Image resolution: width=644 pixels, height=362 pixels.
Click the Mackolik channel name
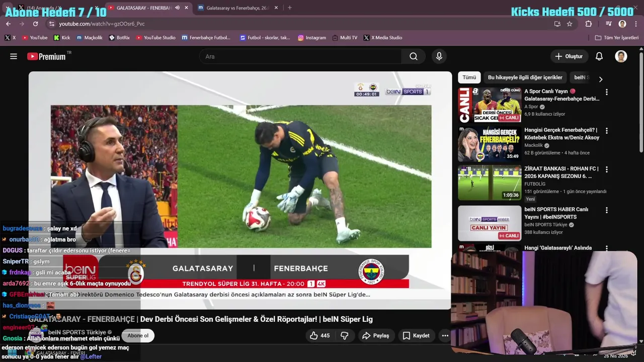533,145
